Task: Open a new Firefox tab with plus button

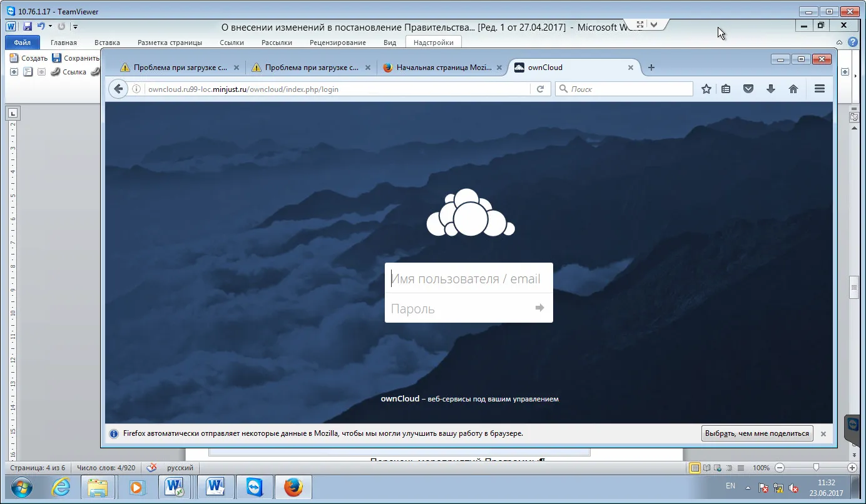Action: tap(651, 68)
